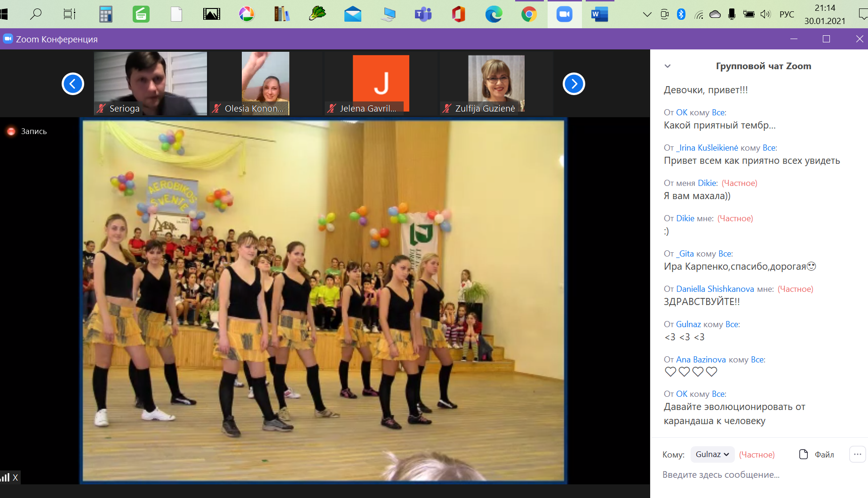Open Google Chrome from the taskbar
The image size is (868, 498).
click(x=529, y=15)
